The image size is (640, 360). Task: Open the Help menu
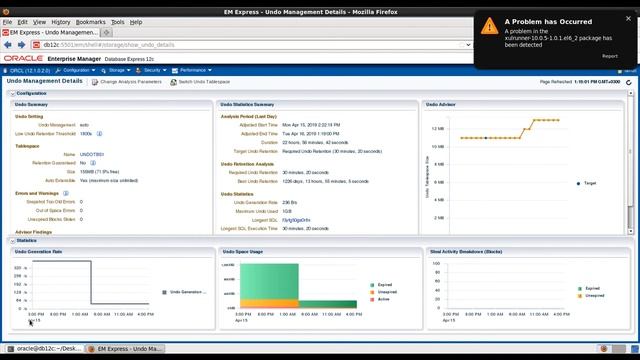[136, 22]
